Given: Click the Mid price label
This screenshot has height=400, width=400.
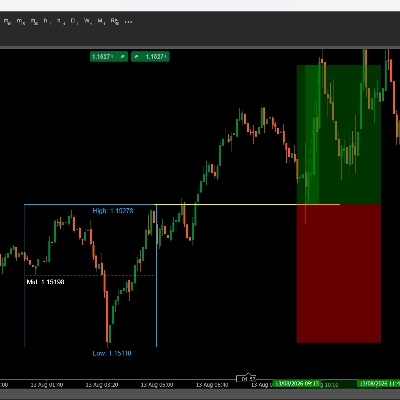Looking at the screenshot, I should 45,282.
